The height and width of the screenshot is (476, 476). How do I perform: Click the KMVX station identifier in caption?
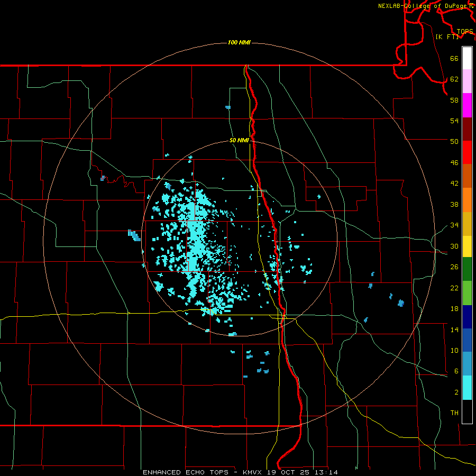253,472
